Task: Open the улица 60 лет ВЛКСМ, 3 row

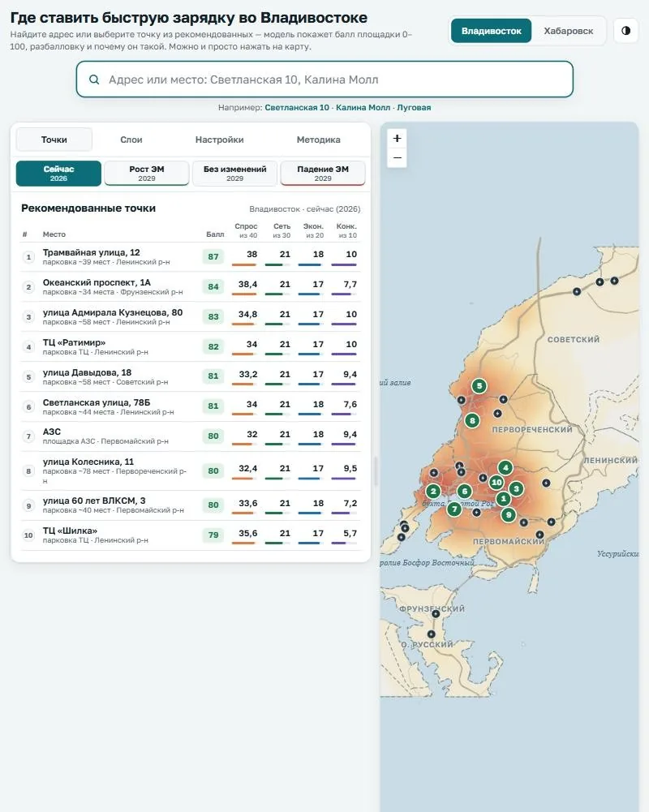Action: click(191, 505)
